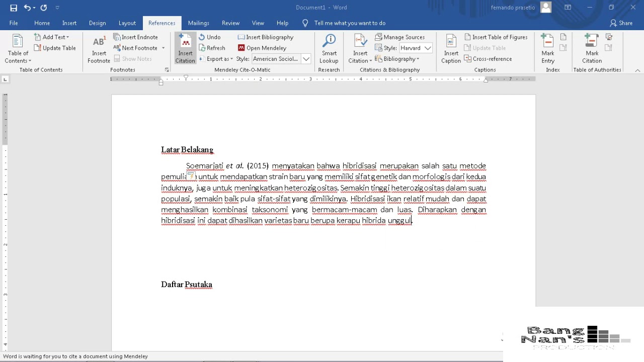Viewport: 644px width, 362px height.
Task: Open the Table of Contents gallery
Action: [18, 49]
